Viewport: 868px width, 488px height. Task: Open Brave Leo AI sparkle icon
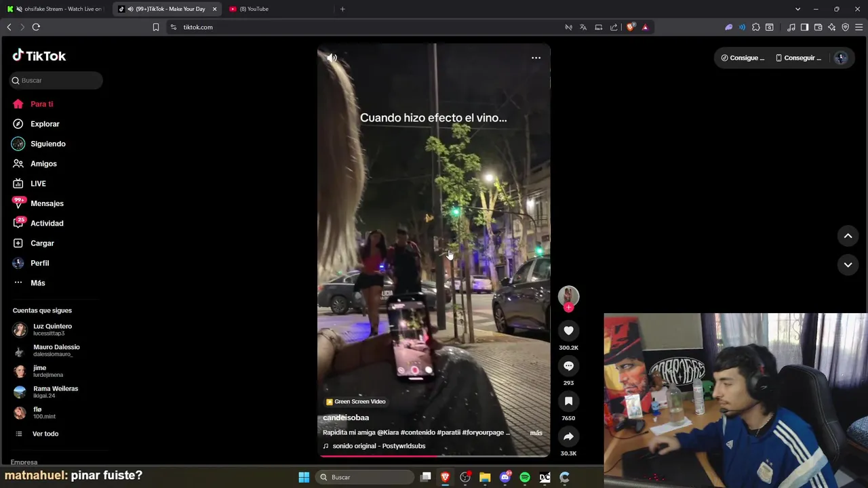click(831, 27)
